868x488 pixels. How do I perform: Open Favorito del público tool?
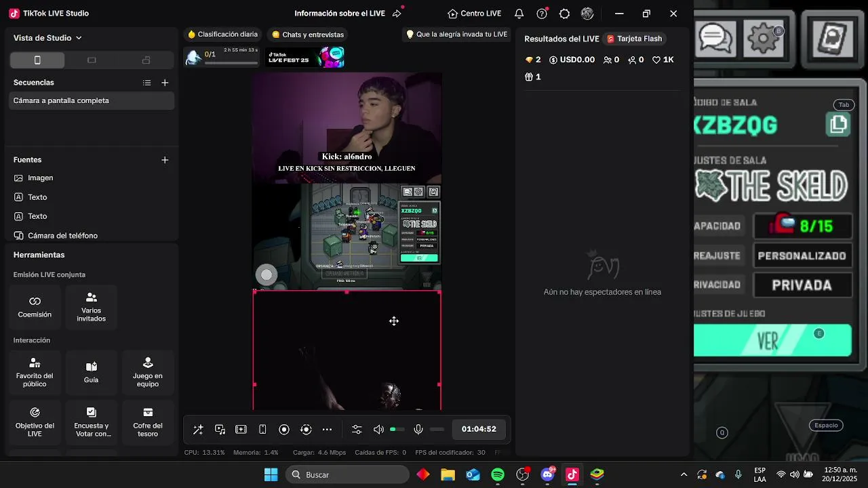(x=35, y=372)
